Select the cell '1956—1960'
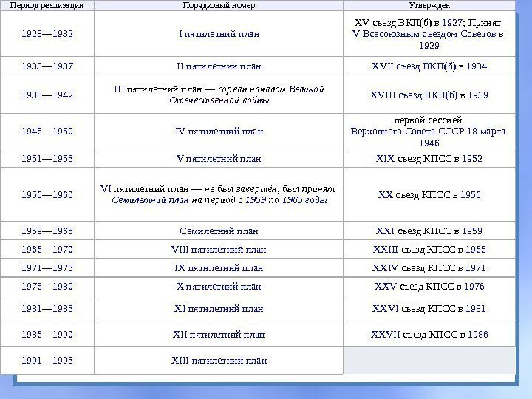The width and height of the screenshot is (532, 399). [47, 195]
